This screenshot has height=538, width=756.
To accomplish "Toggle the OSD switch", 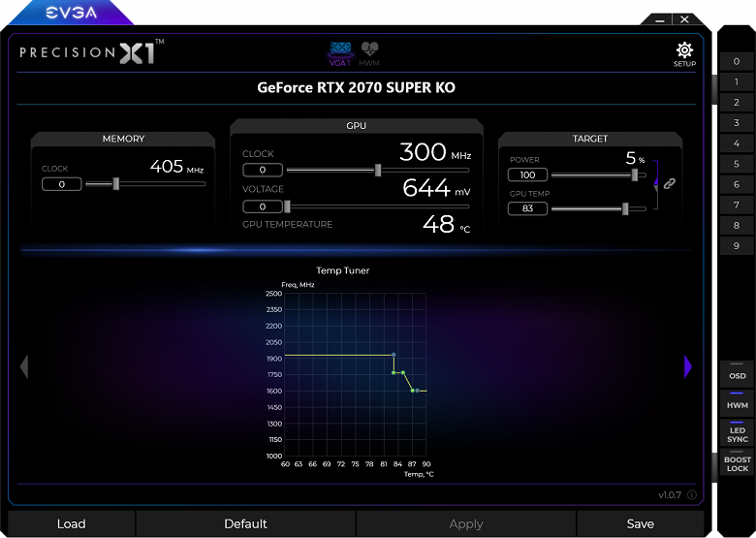I will pos(737,372).
